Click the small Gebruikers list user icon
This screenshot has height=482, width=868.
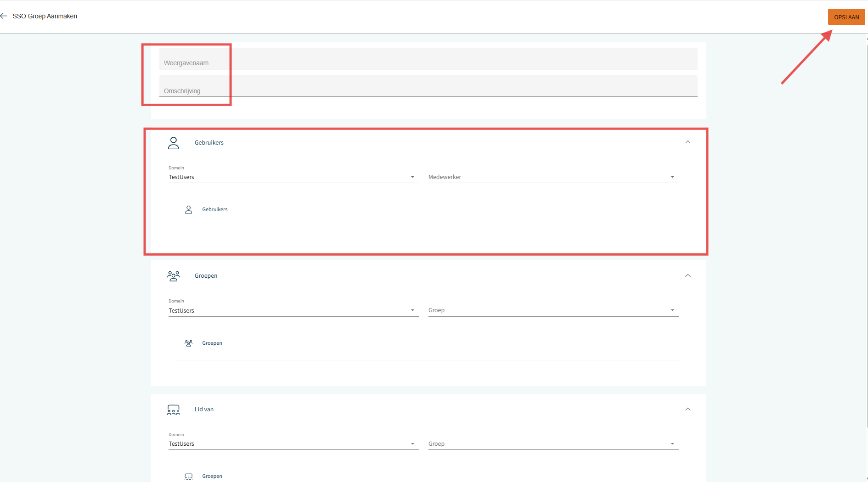pyautogui.click(x=188, y=210)
